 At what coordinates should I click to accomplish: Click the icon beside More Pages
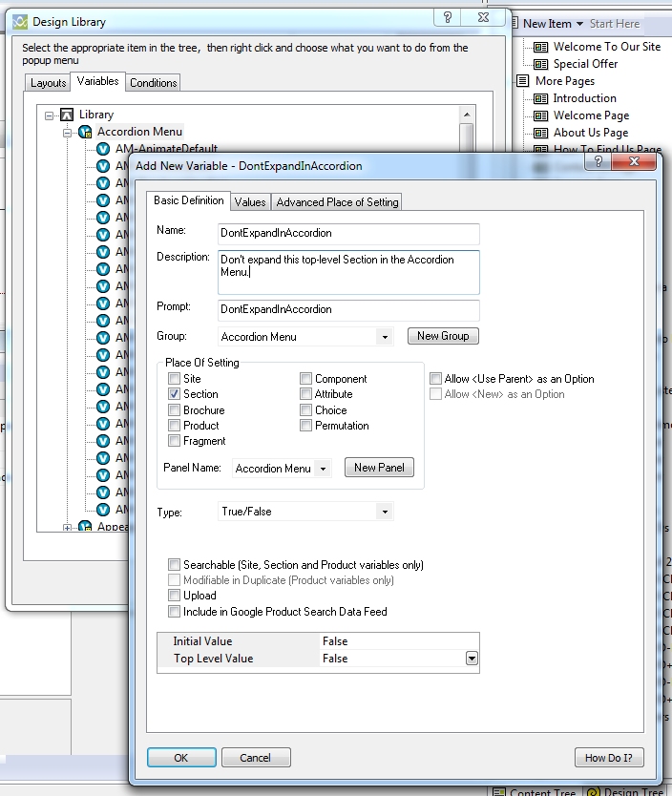pyautogui.click(x=522, y=81)
